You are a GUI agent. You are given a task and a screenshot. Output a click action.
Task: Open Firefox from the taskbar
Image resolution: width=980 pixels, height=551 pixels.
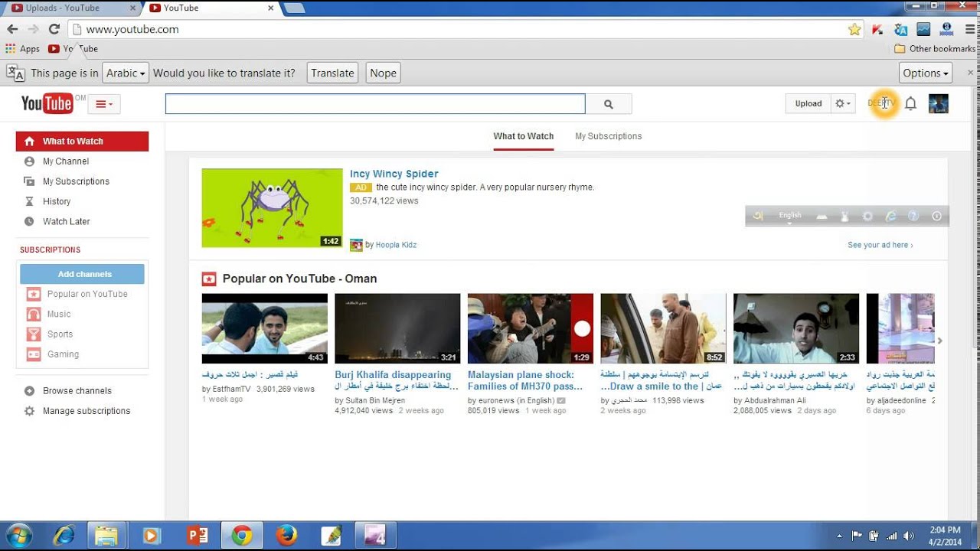[286, 536]
